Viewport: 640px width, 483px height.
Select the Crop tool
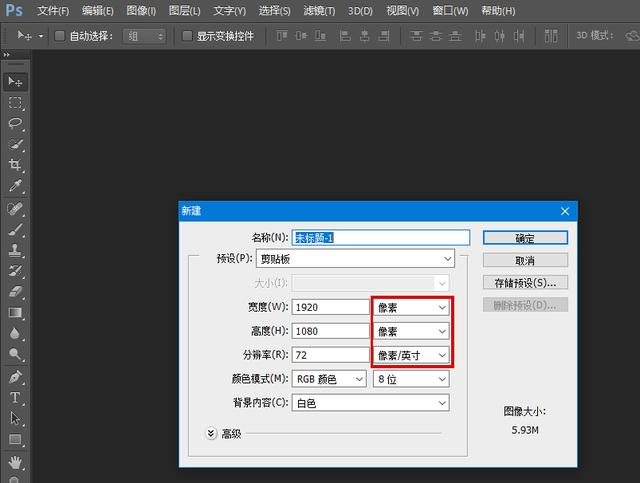click(15, 165)
